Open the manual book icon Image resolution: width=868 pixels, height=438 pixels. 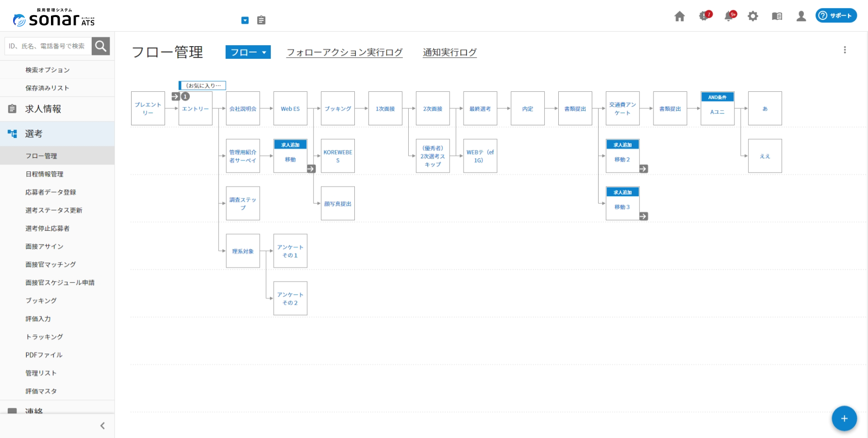click(776, 16)
